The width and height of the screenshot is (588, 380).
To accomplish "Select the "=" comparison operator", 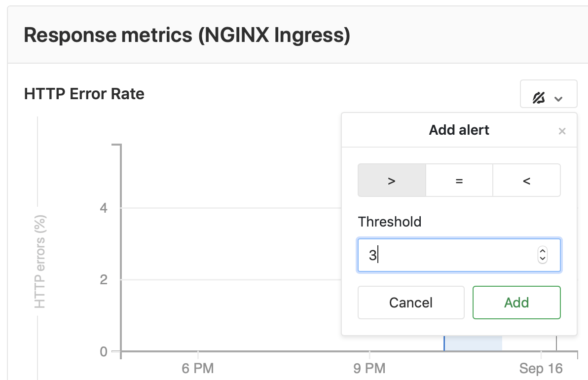I will [x=459, y=180].
